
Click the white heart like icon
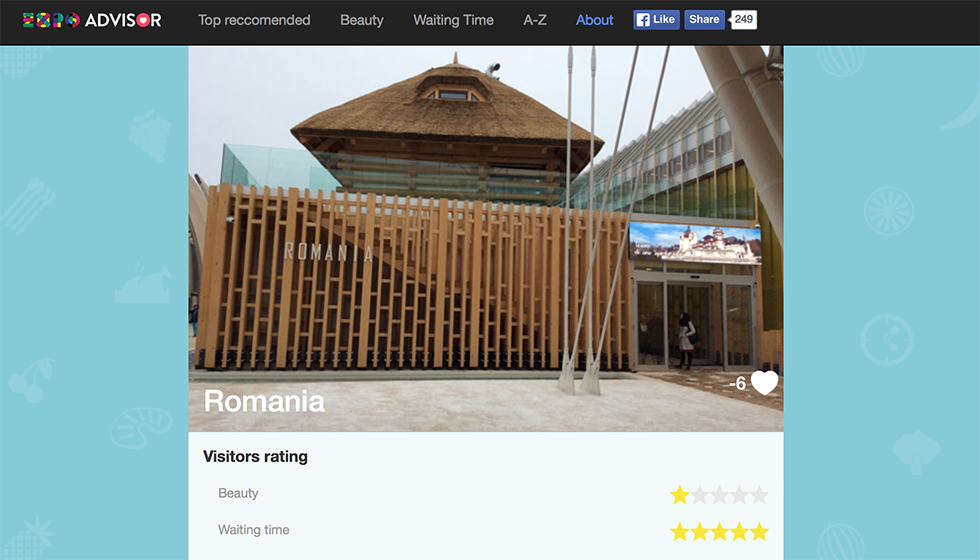pos(764,382)
